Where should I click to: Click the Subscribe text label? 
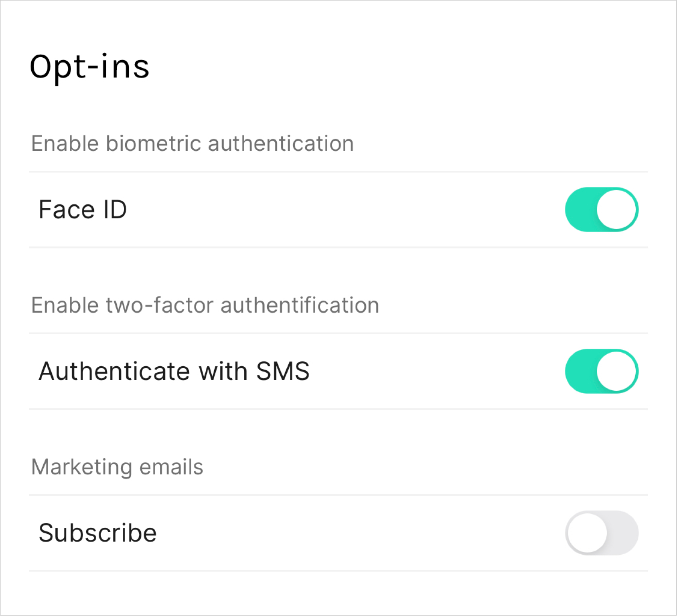point(97,532)
